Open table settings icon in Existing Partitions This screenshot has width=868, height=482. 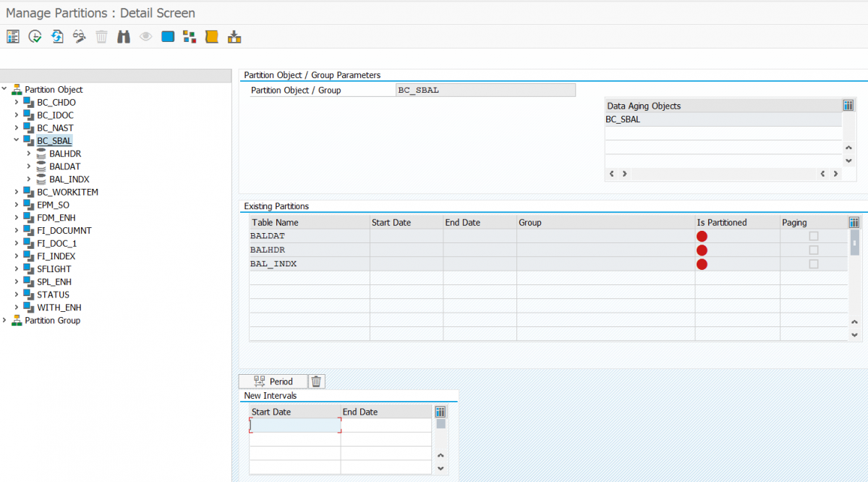point(854,222)
